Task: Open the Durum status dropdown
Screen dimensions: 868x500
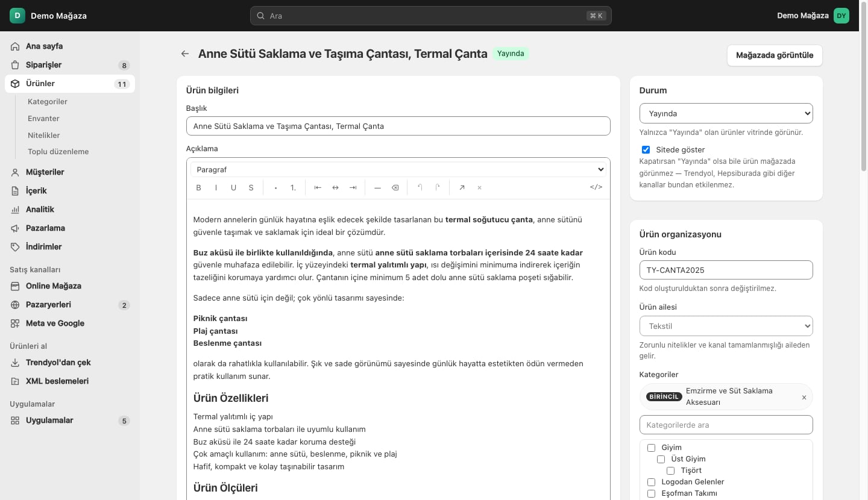Action: [726, 113]
